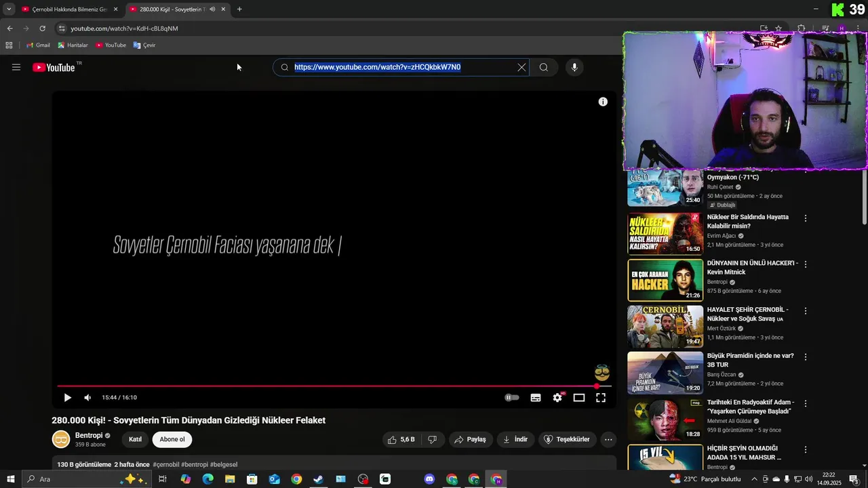The width and height of the screenshot is (868, 488).
Task: Seek on the red video progress bar
Action: coord(334,386)
